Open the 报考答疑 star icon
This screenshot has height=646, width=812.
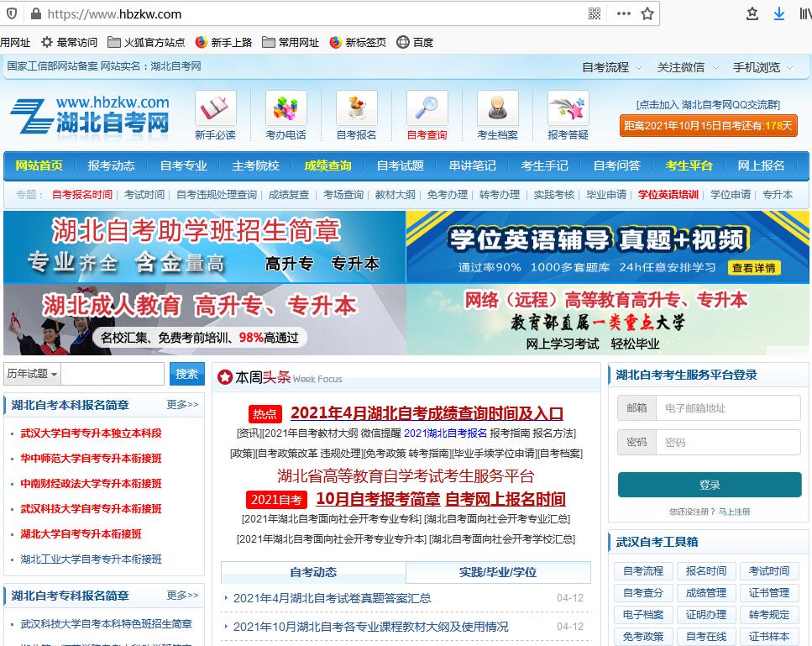tap(568, 108)
